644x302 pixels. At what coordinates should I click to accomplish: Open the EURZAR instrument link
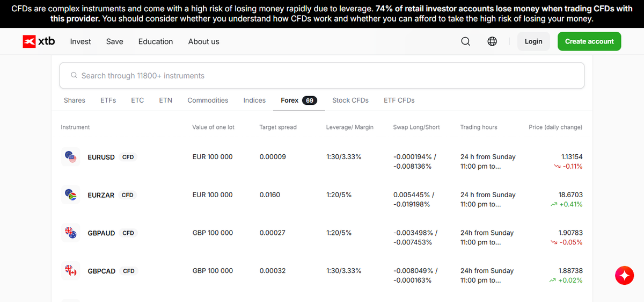tap(101, 195)
